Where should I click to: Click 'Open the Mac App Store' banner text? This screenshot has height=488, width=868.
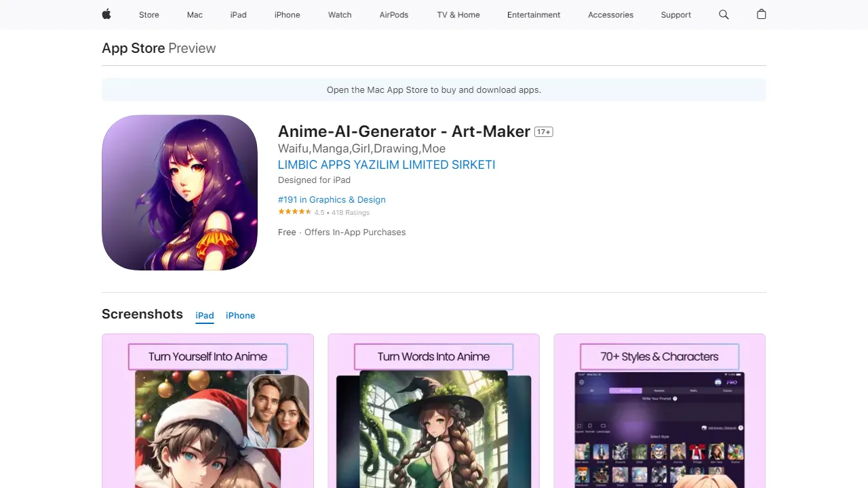[434, 89]
